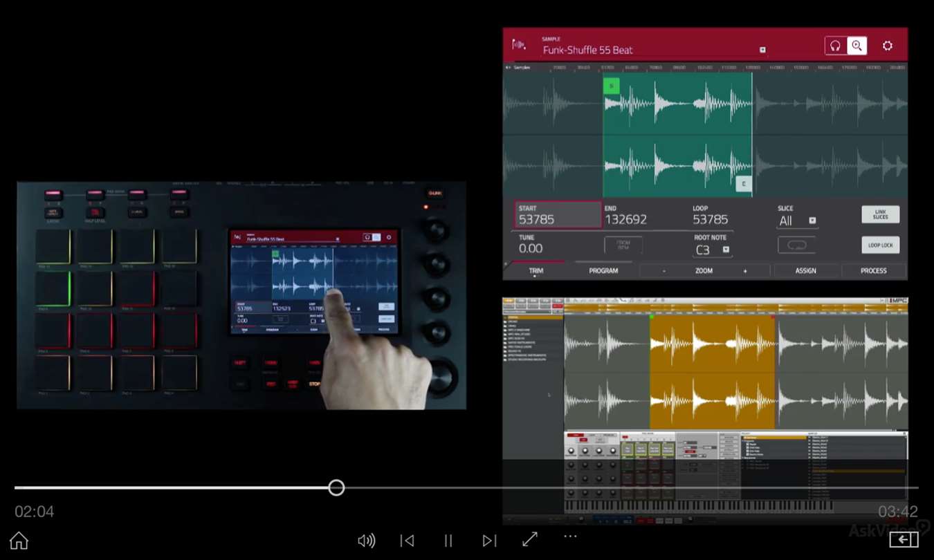Click the video progress slider handle
The image size is (934, 560).
(336, 488)
